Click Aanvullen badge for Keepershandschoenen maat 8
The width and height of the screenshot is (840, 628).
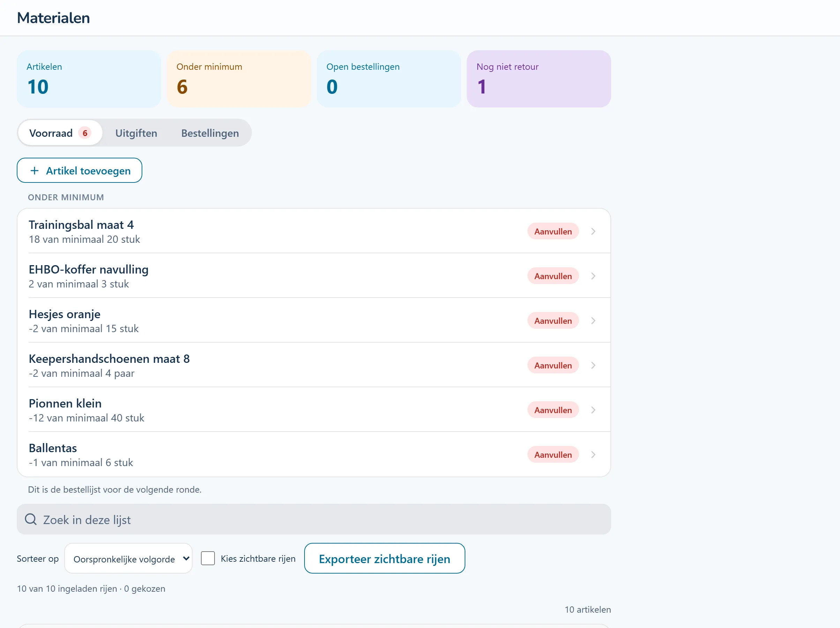(553, 366)
